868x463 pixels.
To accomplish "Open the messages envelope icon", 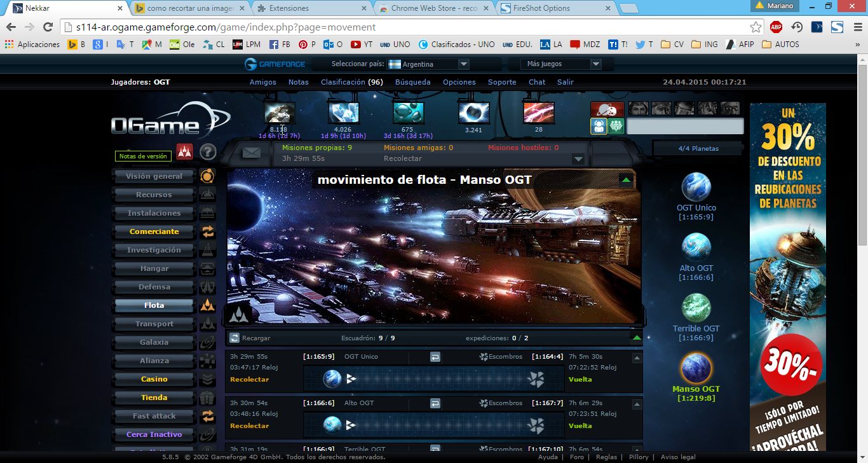I will [x=252, y=153].
